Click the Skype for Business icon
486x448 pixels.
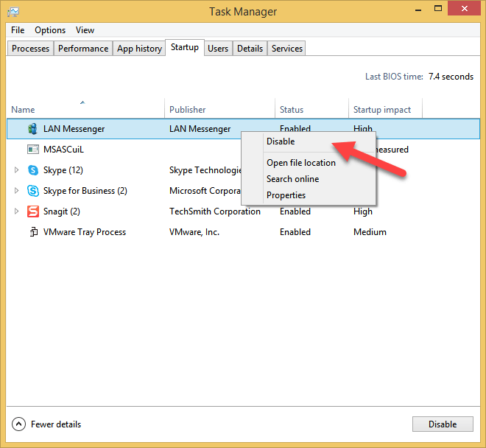point(32,191)
